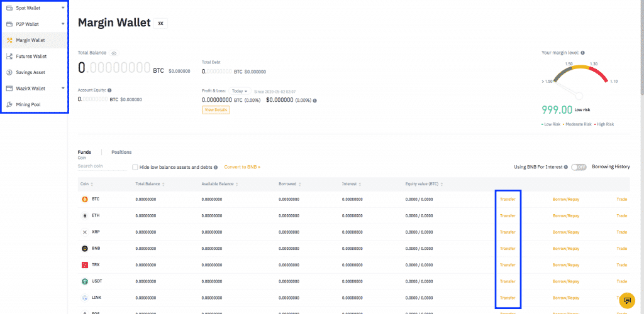Sort by the Coin column

tap(86, 184)
